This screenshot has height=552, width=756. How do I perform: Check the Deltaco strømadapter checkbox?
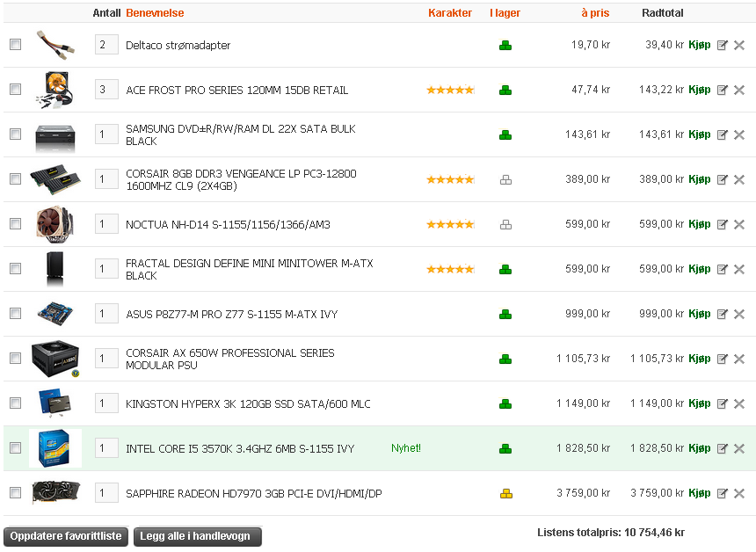pos(16,44)
